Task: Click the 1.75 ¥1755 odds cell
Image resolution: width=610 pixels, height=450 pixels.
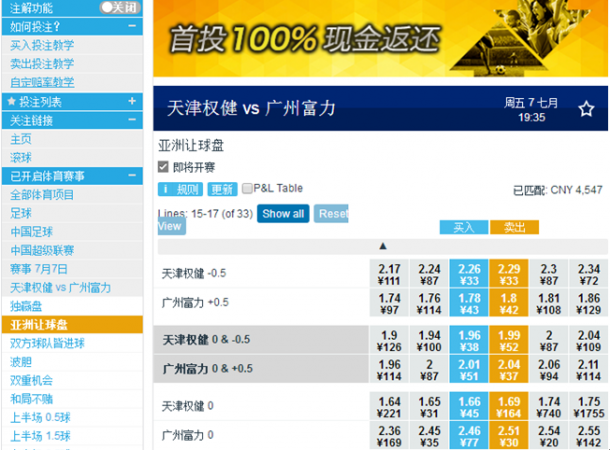Action: coord(588,406)
